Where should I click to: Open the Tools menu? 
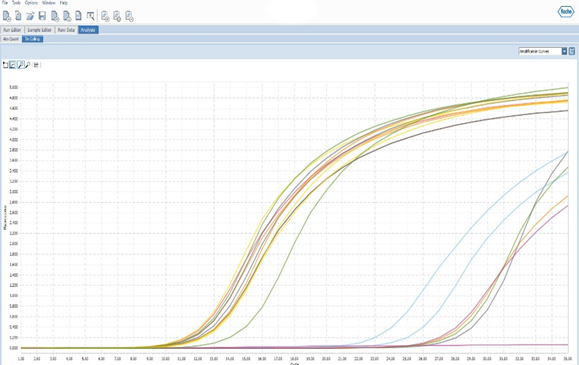pos(16,3)
